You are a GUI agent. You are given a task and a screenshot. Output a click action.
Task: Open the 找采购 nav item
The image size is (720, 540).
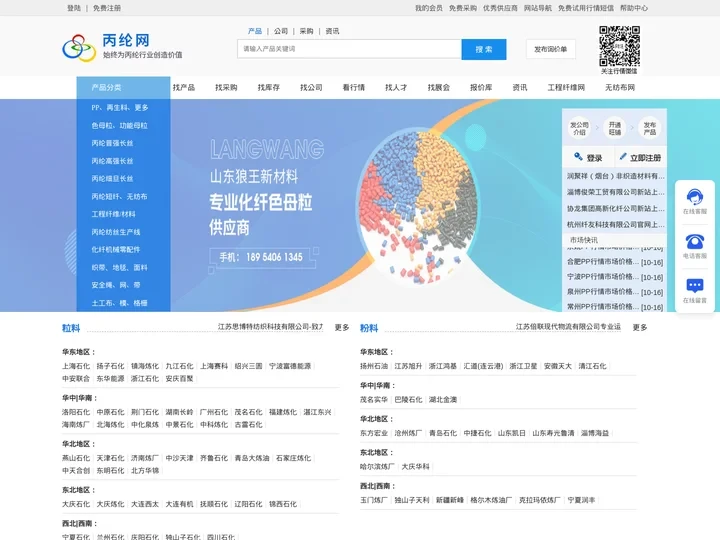tap(226, 87)
